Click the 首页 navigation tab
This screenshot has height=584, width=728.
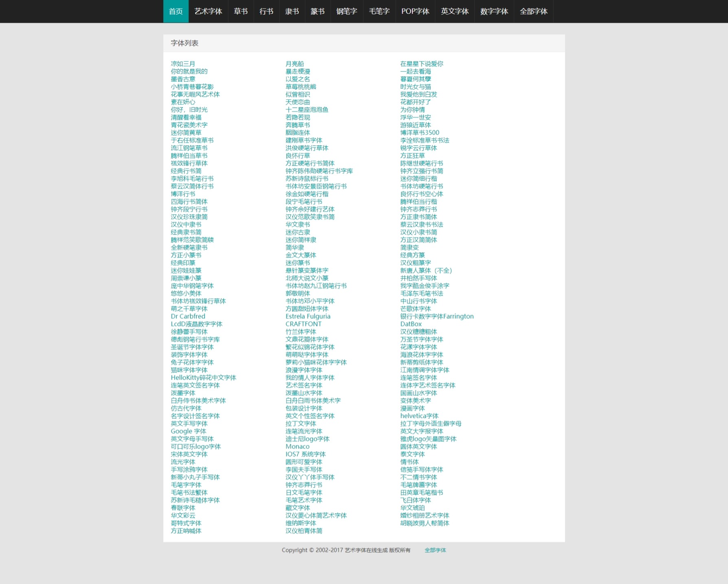(x=175, y=11)
